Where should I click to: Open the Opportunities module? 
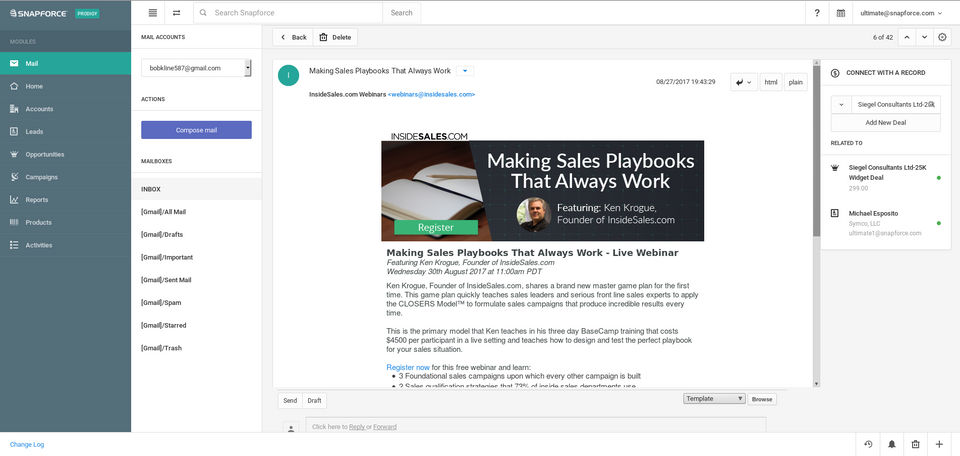click(66, 154)
